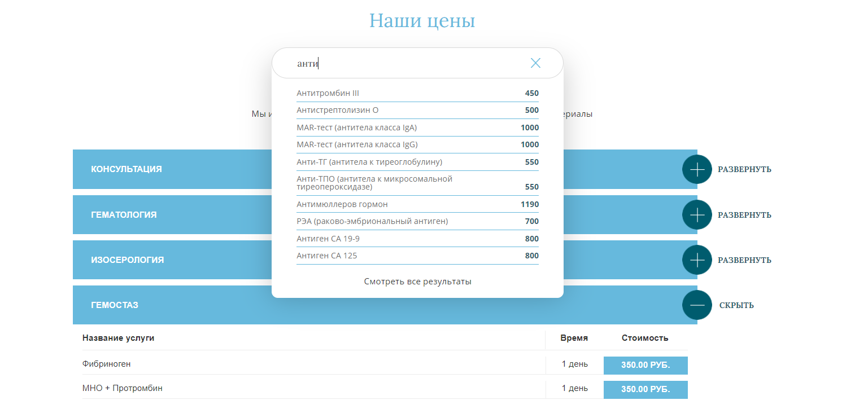Pick Антимюллеров гормон from suggestions

click(342, 204)
